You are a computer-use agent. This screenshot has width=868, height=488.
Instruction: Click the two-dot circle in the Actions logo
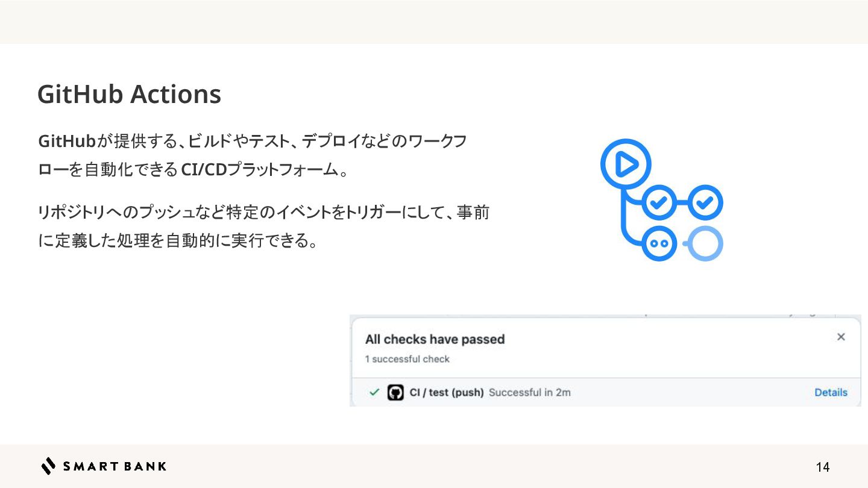659,243
